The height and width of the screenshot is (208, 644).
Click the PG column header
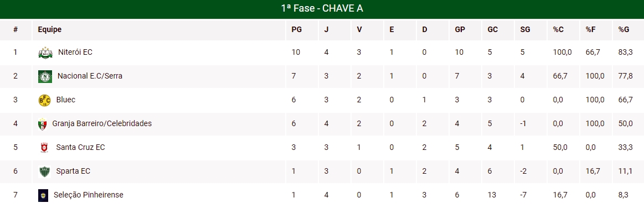[296, 29]
